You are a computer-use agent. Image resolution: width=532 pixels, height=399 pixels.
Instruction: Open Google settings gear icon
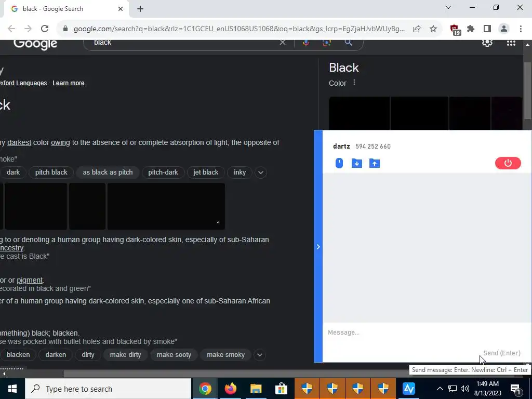click(487, 43)
